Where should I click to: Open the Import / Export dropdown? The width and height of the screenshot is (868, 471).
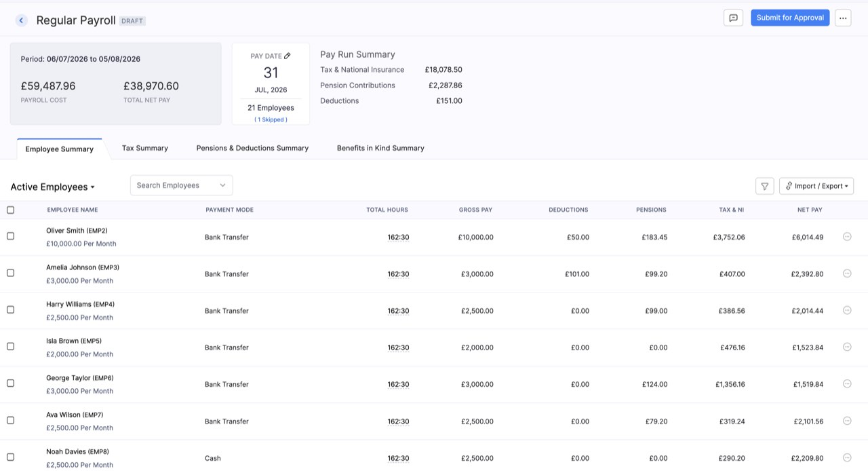(816, 186)
